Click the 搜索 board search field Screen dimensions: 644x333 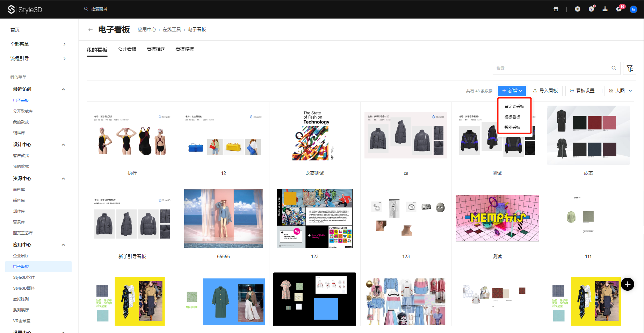pos(553,68)
